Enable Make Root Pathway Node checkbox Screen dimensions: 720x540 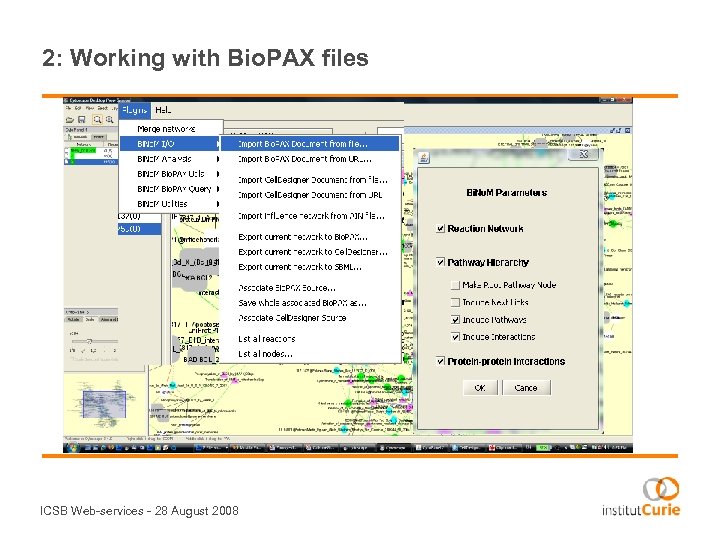coord(455,285)
